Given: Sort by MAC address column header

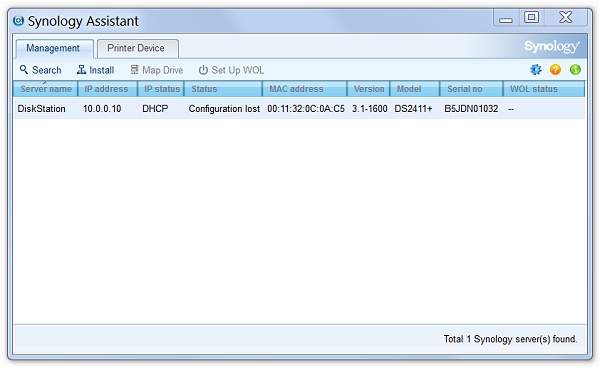Looking at the screenshot, I should (x=305, y=89).
